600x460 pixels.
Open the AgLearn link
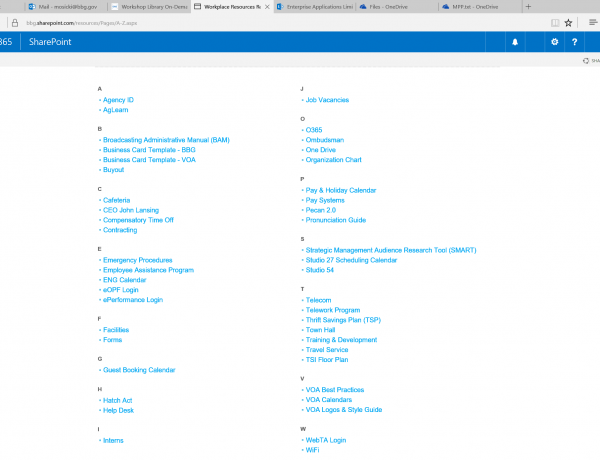click(x=116, y=110)
